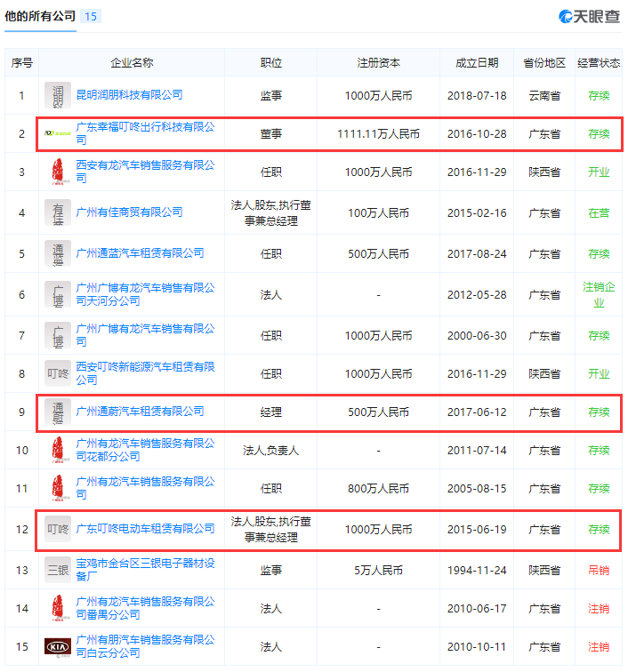Open 广州有佳商贸有限公司 link
Screen dimensions: 628x672
[x=129, y=212]
